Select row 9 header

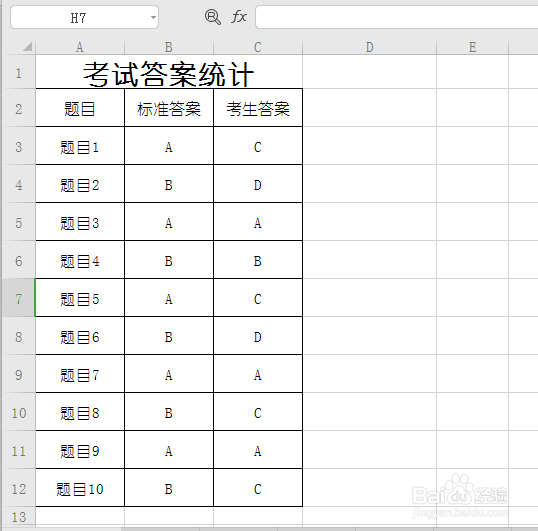[x=19, y=375]
